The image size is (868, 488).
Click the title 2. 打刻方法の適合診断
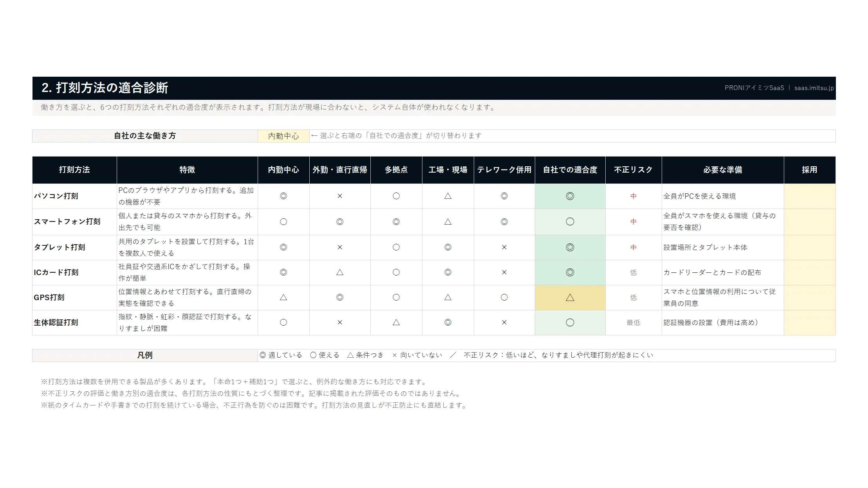[105, 88]
